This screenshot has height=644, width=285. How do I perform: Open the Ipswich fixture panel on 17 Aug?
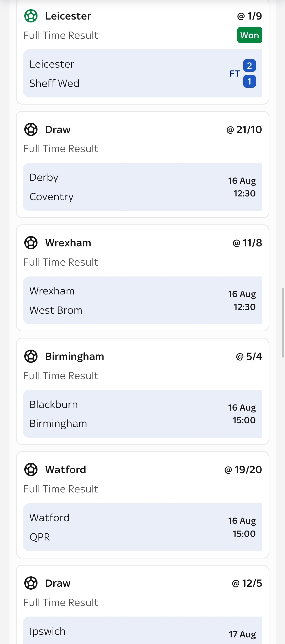[x=143, y=630]
